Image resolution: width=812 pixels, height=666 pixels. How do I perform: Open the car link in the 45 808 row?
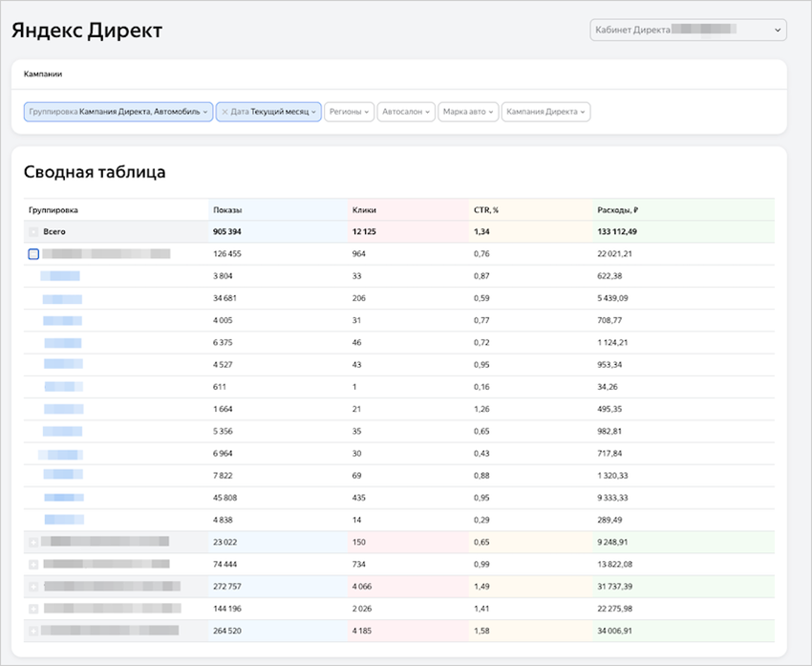(x=64, y=498)
